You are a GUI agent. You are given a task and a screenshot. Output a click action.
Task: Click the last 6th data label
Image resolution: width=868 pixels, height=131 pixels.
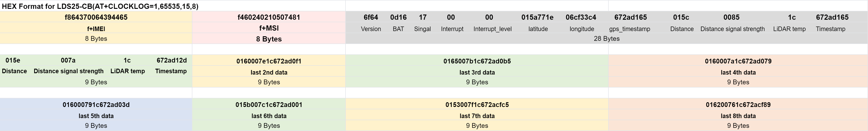click(269, 116)
